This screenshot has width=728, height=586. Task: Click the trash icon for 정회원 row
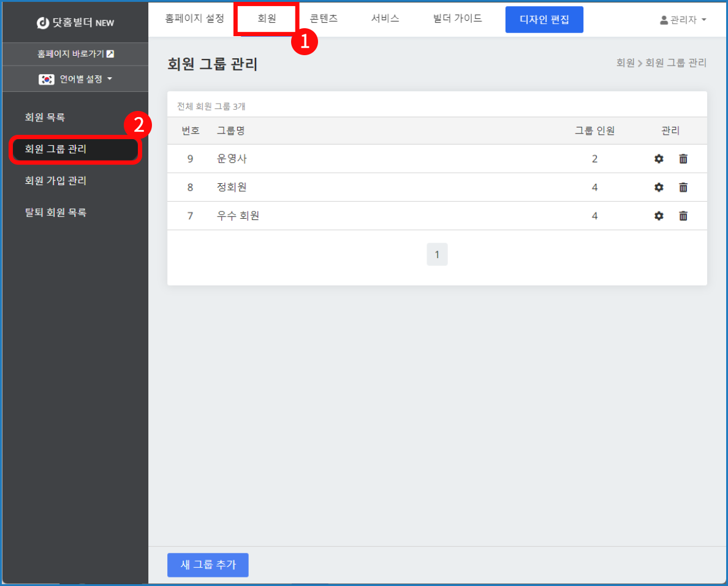click(683, 188)
